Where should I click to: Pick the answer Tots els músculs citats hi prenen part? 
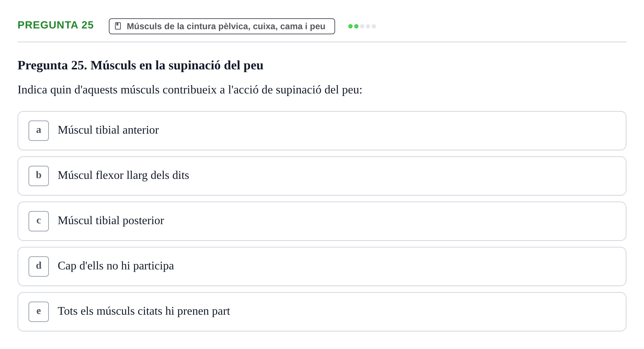pyautogui.click(x=322, y=312)
